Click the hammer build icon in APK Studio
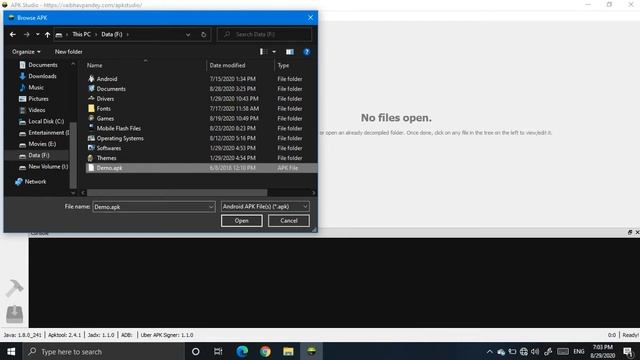The image size is (640, 360). tap(15, 288)
